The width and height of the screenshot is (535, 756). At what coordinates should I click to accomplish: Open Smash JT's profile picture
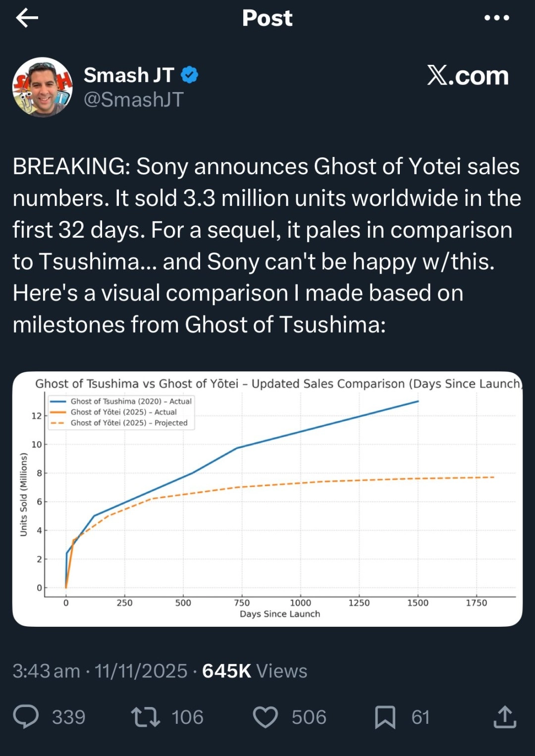[43, 88]
